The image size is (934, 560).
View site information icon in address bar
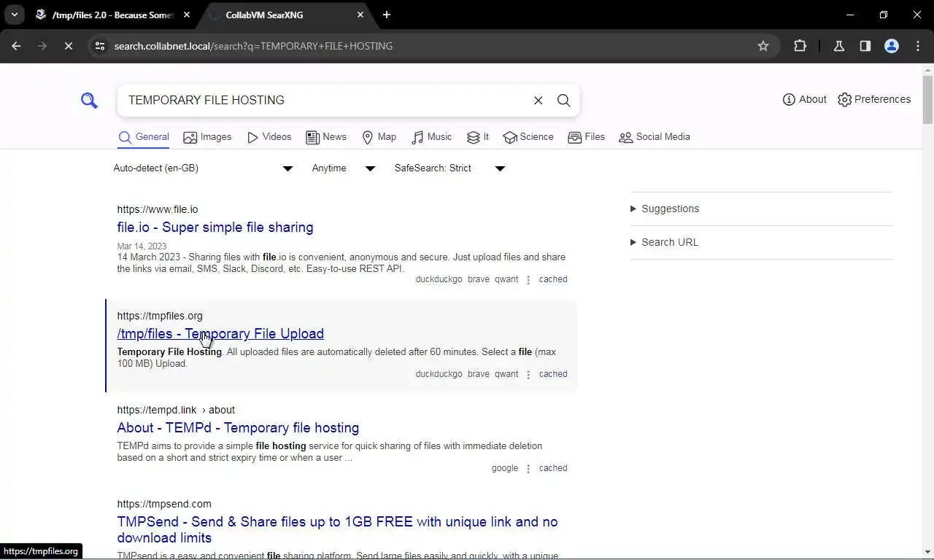100,46
